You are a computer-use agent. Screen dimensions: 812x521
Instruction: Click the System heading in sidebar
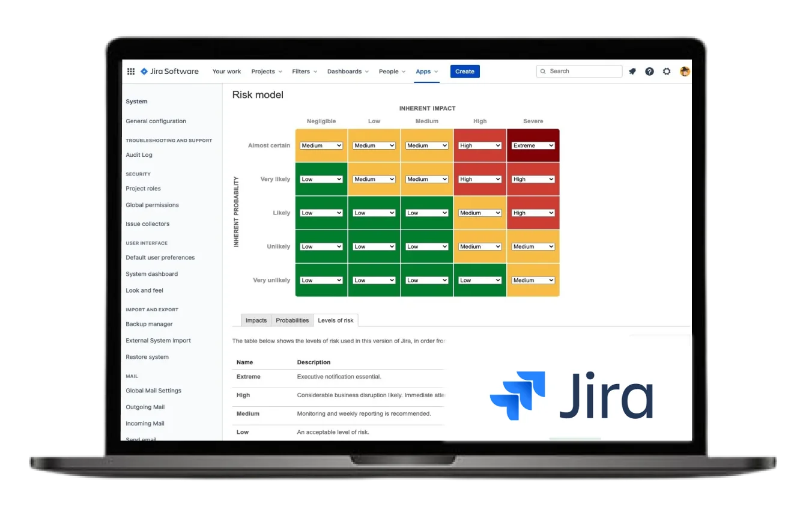click(x=136, y=102)
